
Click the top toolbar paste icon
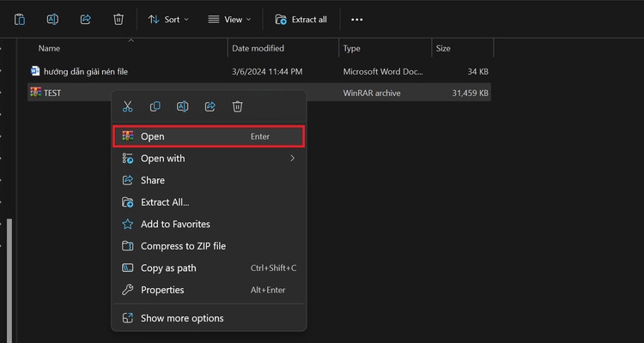(20, 19)
